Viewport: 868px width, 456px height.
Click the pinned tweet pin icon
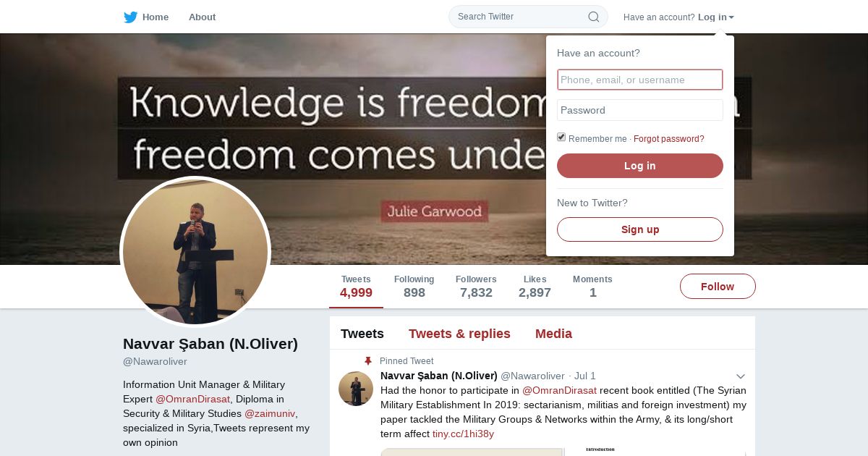click(x=368, y=361)
